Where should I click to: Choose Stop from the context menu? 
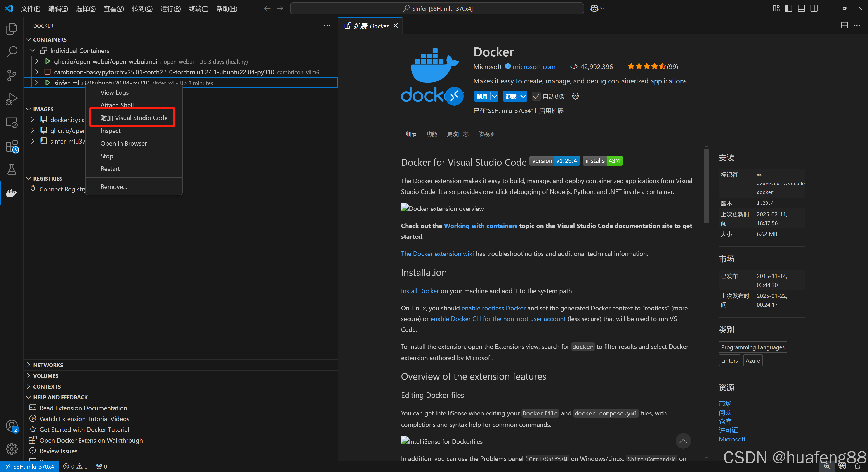coord(134,156)
